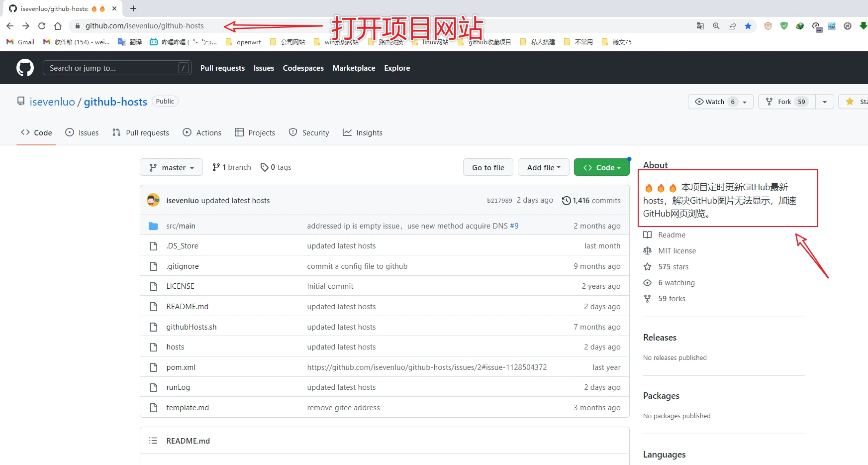Image resolution: width=868 pixels, height=465 pixels.
Task: Click the eye icon beside 6 watching
Action: 647,283
